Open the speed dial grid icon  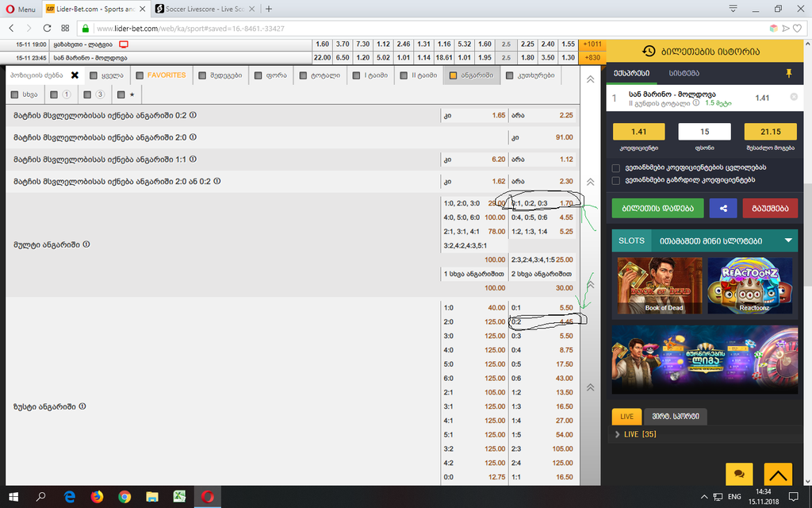tap(65, 28)
